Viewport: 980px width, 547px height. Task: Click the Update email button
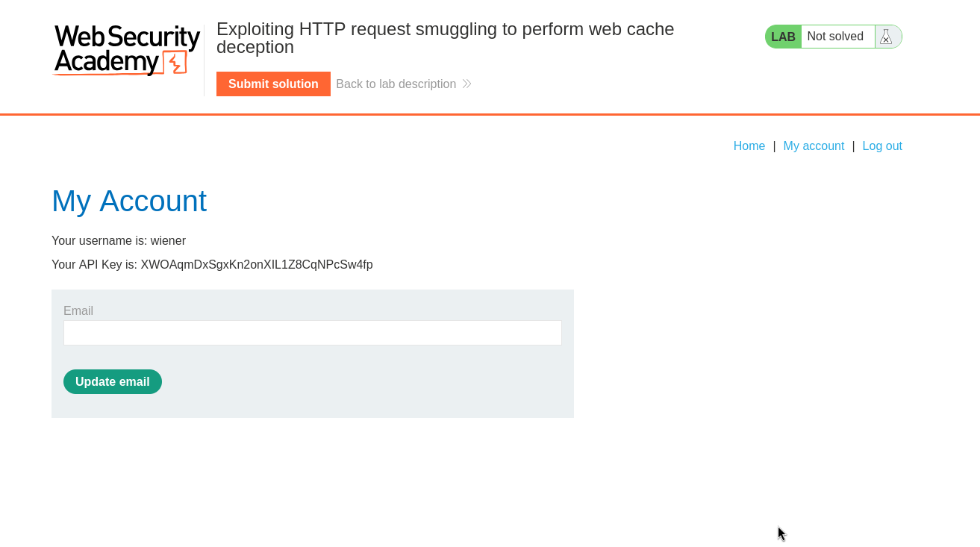tap(113, 381)
